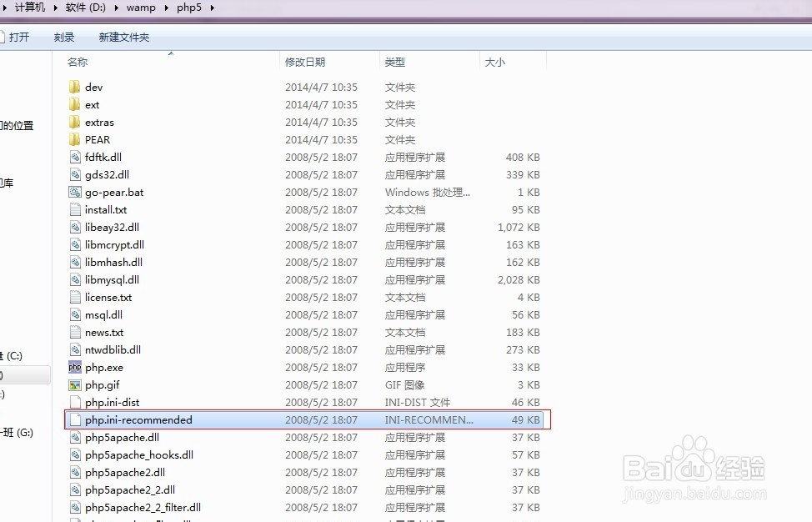Click the license.txt text document icon
Screen dimensions: 812x522
coord(74,297)
